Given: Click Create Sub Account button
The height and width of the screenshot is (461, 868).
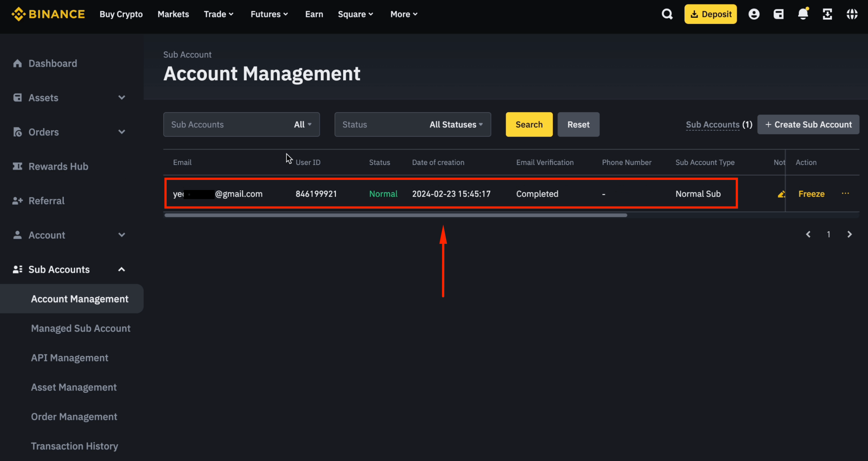Looking at the screenshot, I should coord(808,124).
